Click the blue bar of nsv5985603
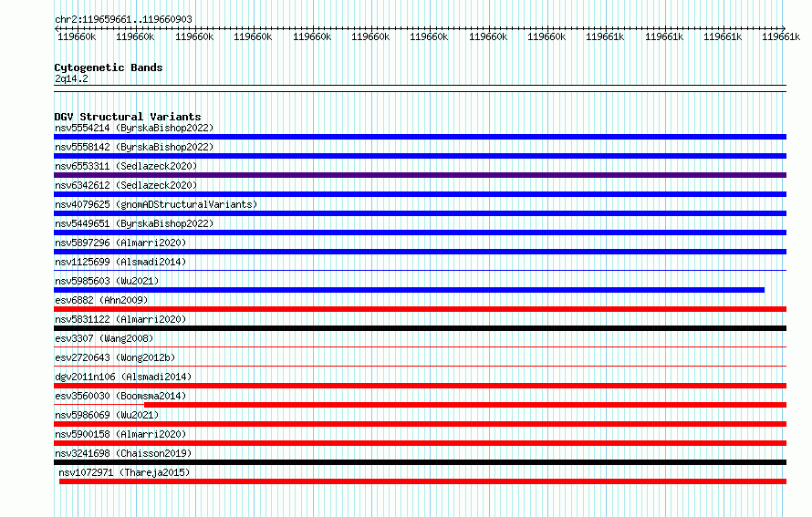812x517 pixels. [x=409, y=290]
